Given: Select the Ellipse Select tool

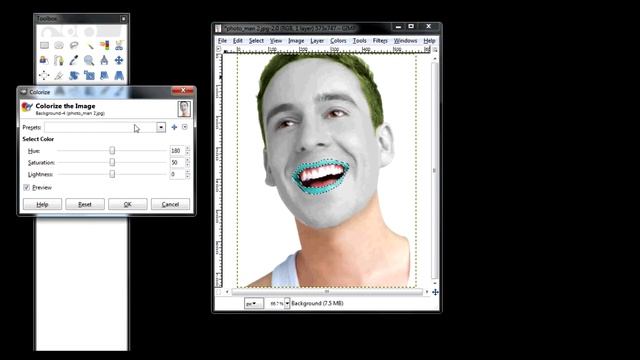Looking at the screenshot, I should tap(59, 45).
